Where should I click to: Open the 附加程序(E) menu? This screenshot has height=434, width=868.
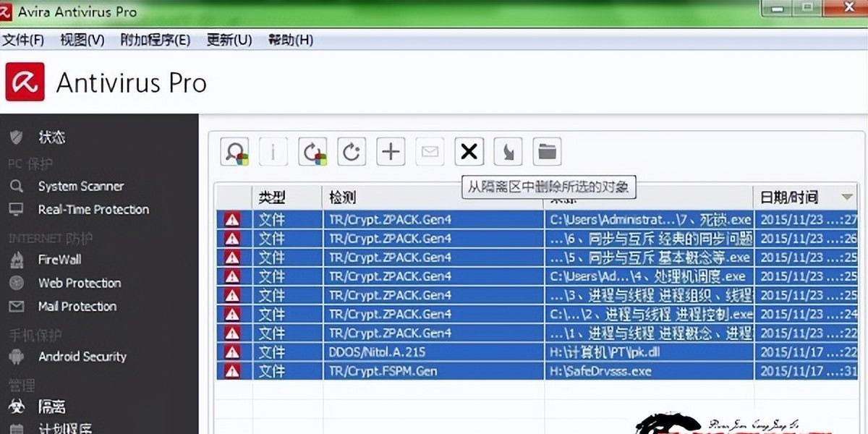[153, 40]
